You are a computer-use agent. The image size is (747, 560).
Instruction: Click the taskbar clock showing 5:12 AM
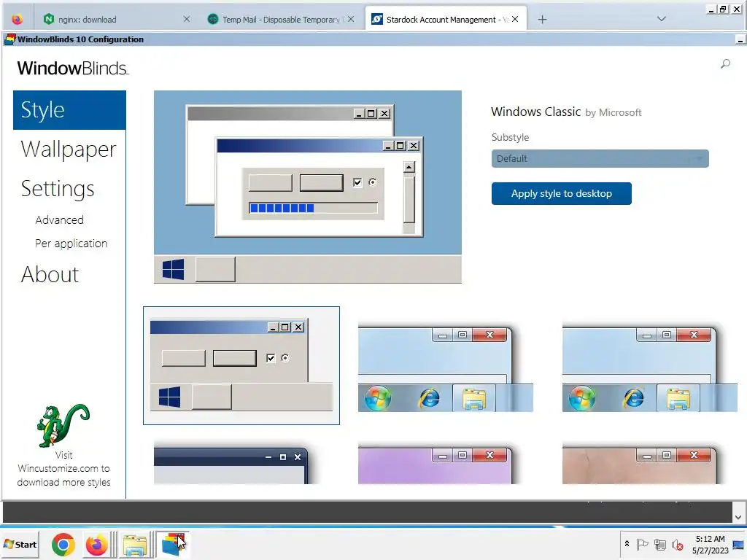(x=710, y=544)
